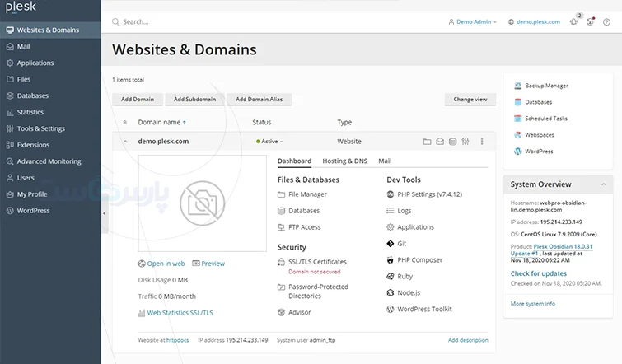The width and height of the screenshot is (622, 364).
Task: Open Users in the sidebar
Action: (x=50, y=178)
